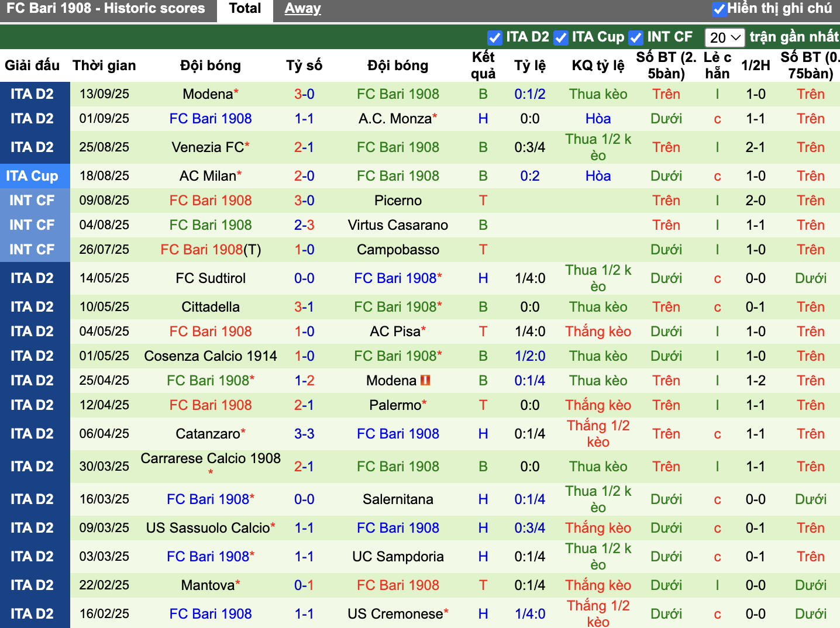
Task: Click the KQ tỷ lệ column header
Action: tap(598, 65)
